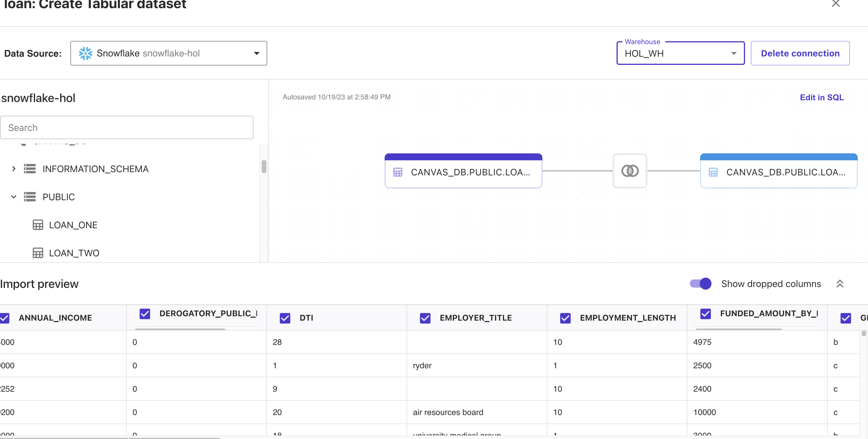Click the PUBLIC schema list icon
The image size is (868, 439).
[x=30, y=197]
